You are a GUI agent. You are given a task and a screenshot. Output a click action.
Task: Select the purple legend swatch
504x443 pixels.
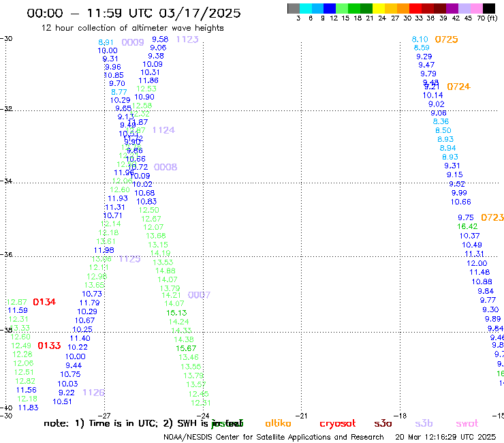pos(452,8)
